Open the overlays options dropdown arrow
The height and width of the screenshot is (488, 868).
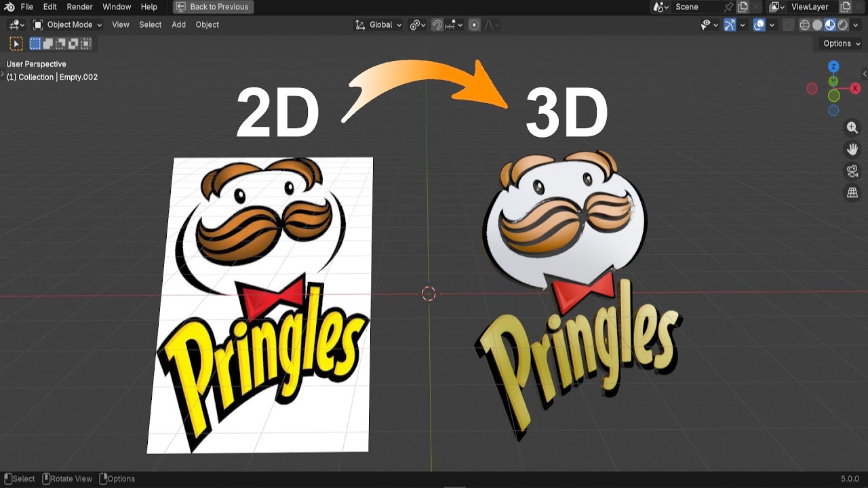coord(772,24)
